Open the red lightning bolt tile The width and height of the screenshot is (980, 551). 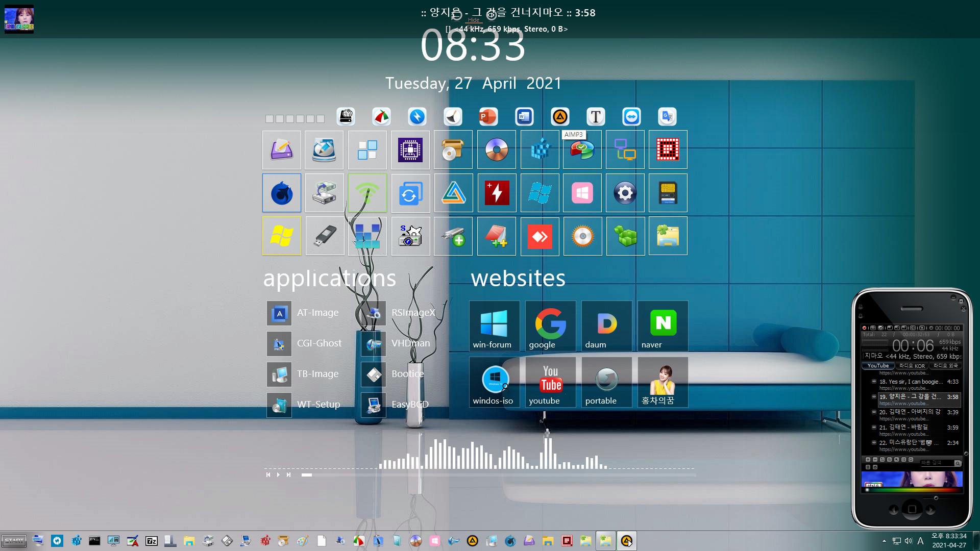click(497, 193)
